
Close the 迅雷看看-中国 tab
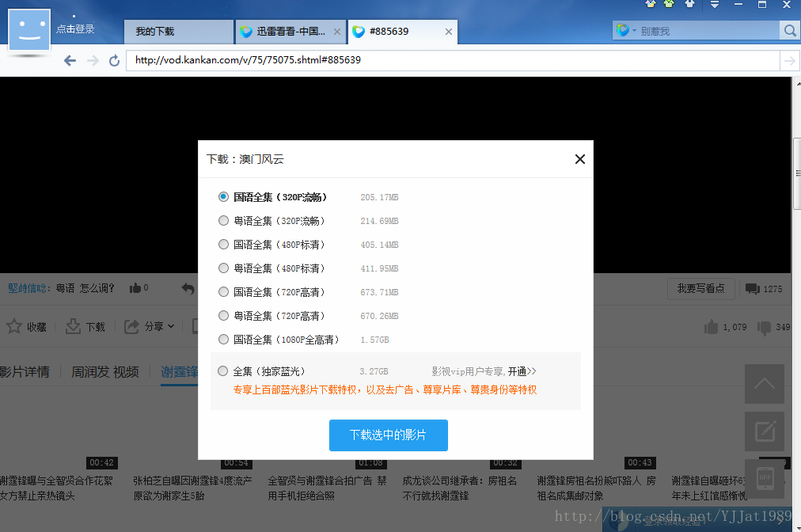(336, 32)
